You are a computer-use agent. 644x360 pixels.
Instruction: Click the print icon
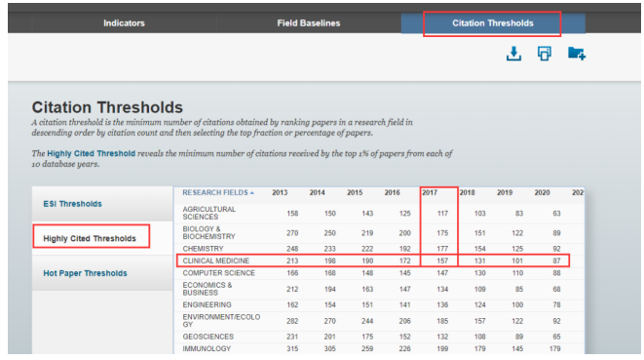545,54
